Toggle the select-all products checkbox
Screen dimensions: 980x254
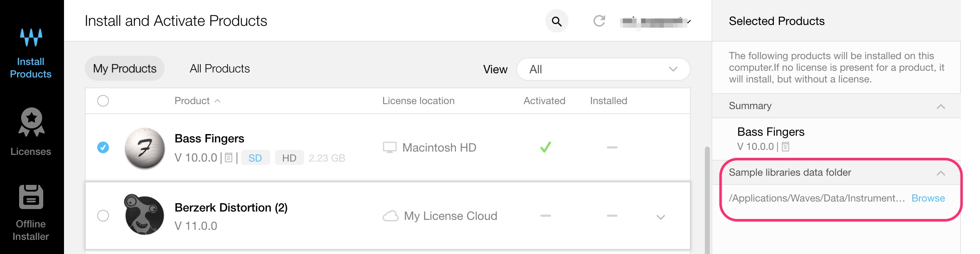103,101
